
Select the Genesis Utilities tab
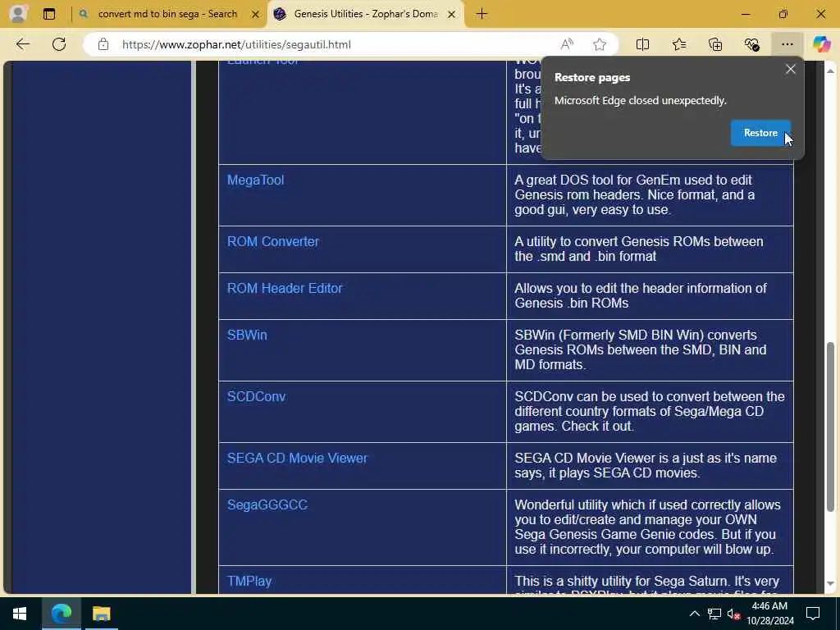click(366, 14)
